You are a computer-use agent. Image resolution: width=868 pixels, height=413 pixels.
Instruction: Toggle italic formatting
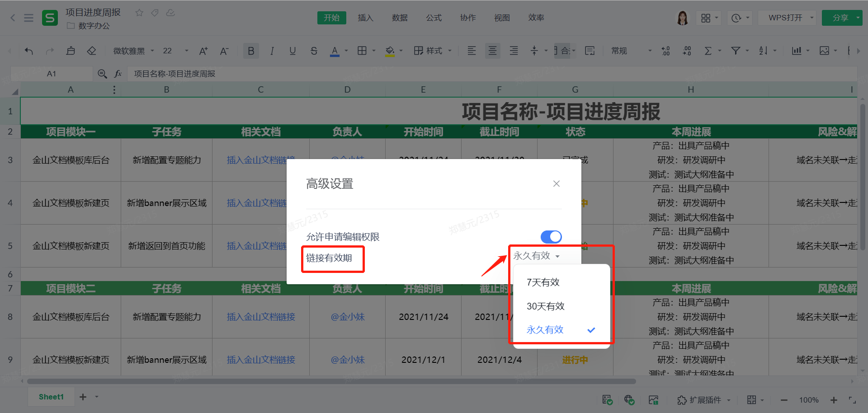pos(272,51)
